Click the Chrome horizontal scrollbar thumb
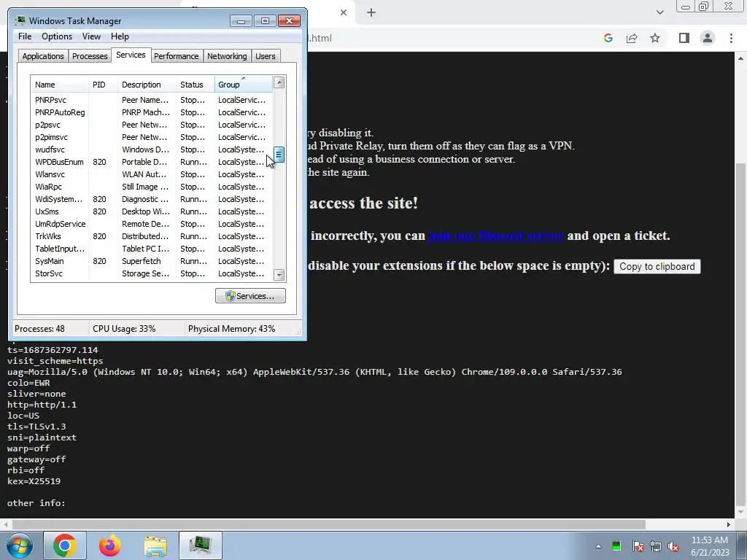 (329, 524)
